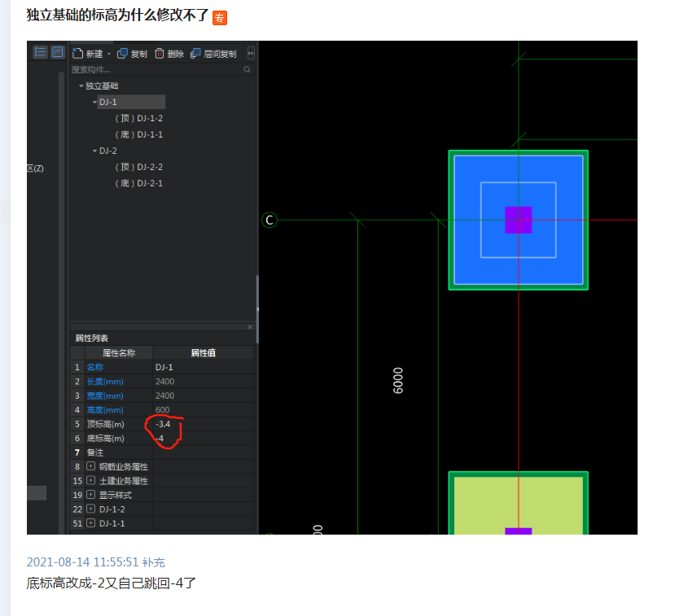Screen dimensions: 697x616
Task: Click the purple column at blue footing center
Action: [x=519, y=220]
